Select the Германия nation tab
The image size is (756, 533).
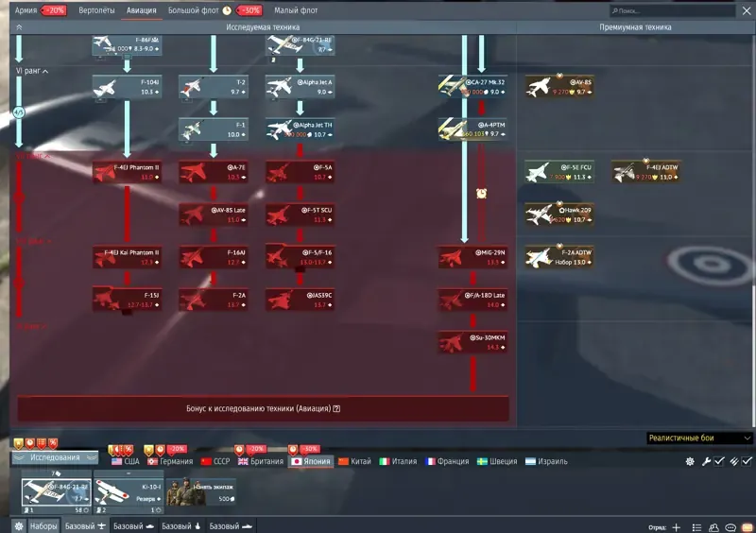170,461
